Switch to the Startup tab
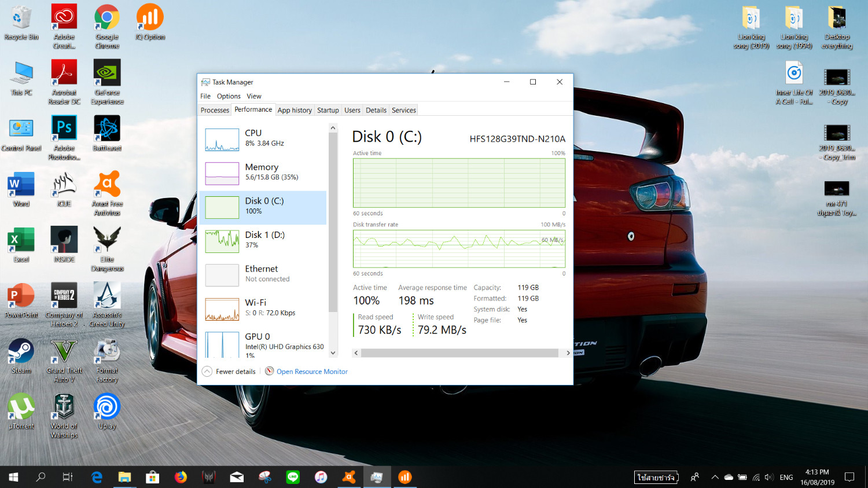 point(328,110)
